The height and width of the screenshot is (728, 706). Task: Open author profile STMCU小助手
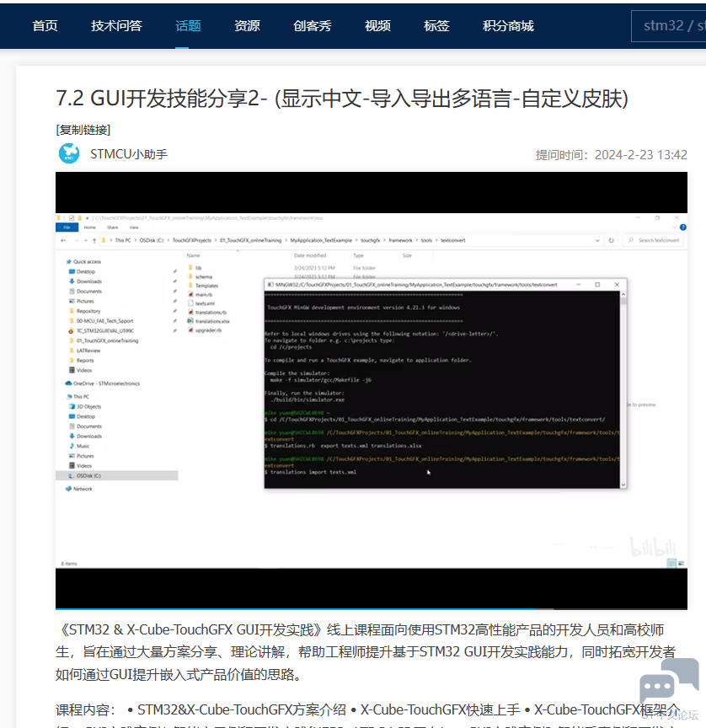coord(129,154)
